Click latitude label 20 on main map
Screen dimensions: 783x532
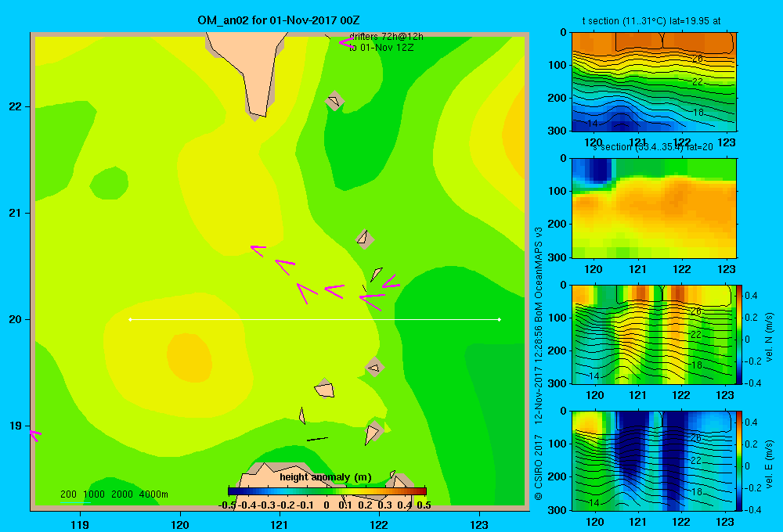[16, 319]
